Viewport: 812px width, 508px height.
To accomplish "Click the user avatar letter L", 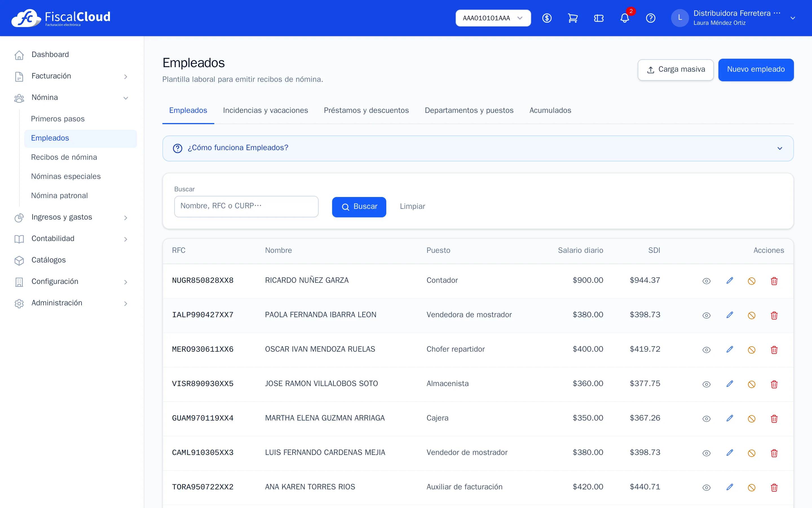I will pos(680,18).
